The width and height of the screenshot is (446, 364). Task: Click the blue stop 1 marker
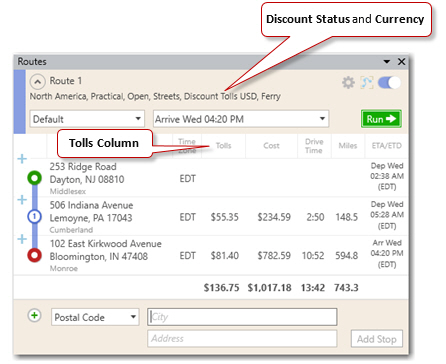pos(34,217)
